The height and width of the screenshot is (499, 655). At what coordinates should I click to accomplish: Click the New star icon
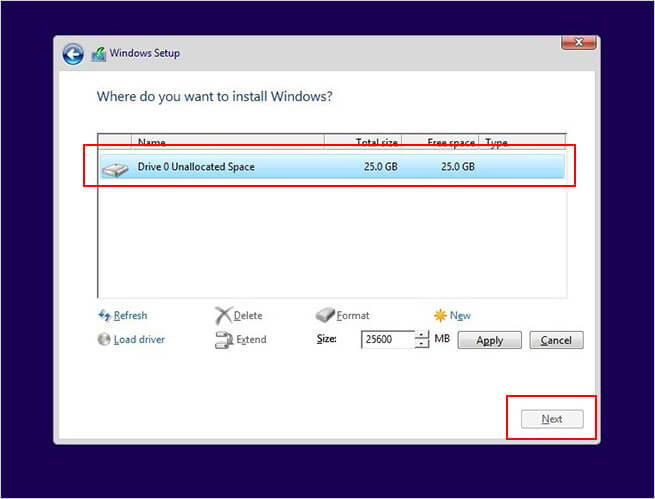[440, 315]
